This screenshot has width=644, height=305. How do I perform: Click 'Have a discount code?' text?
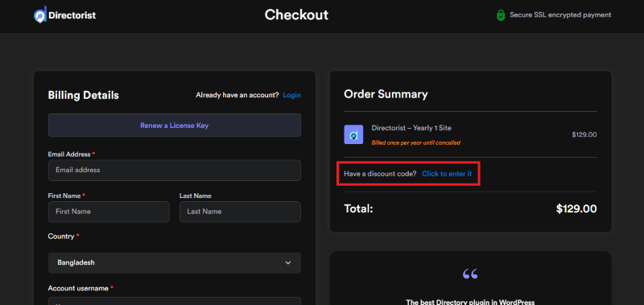point(380,174)
